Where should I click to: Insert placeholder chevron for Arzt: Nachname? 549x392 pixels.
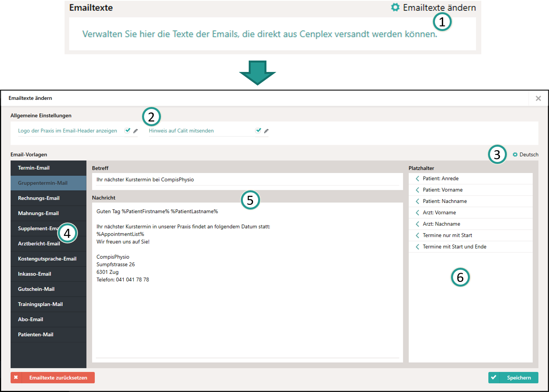coord(417,224)
